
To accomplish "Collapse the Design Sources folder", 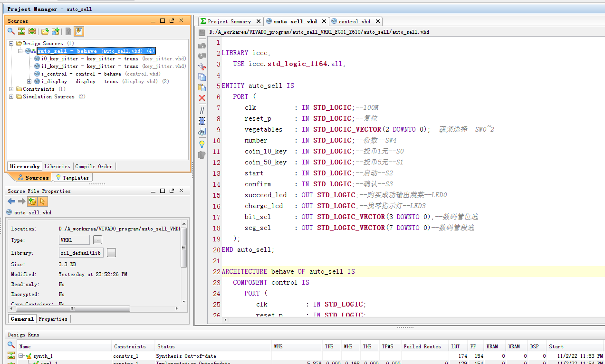I will coord(11,44).
